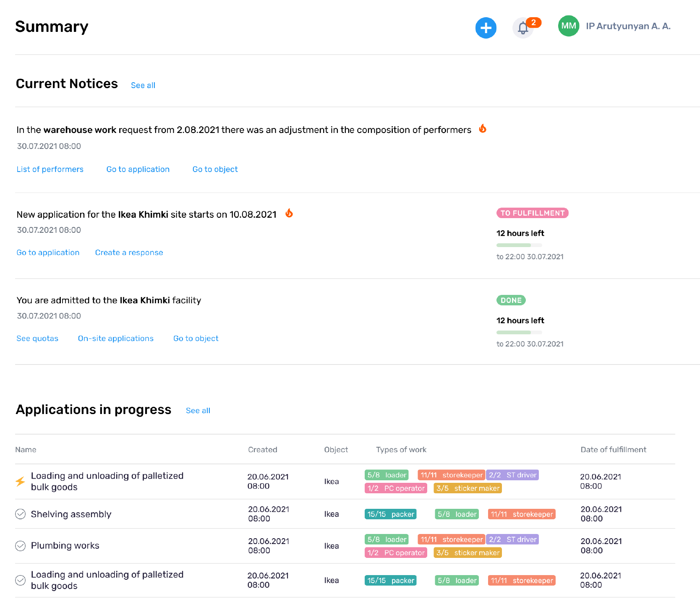Image resolution: width=700 pixels, height=599 pixels.
Task: Click the green MM profile avatar
Action: tap(568, 26)
